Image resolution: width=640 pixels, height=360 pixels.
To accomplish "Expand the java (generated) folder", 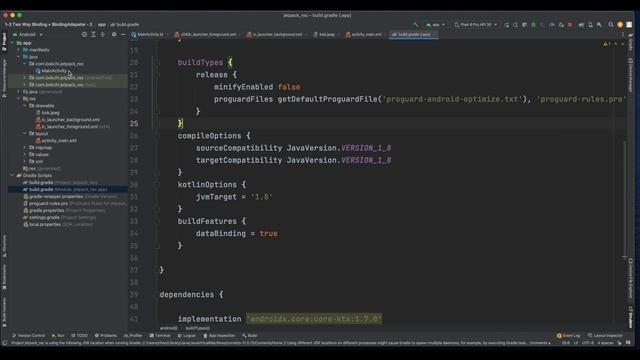I will click(x=19, y=92).
